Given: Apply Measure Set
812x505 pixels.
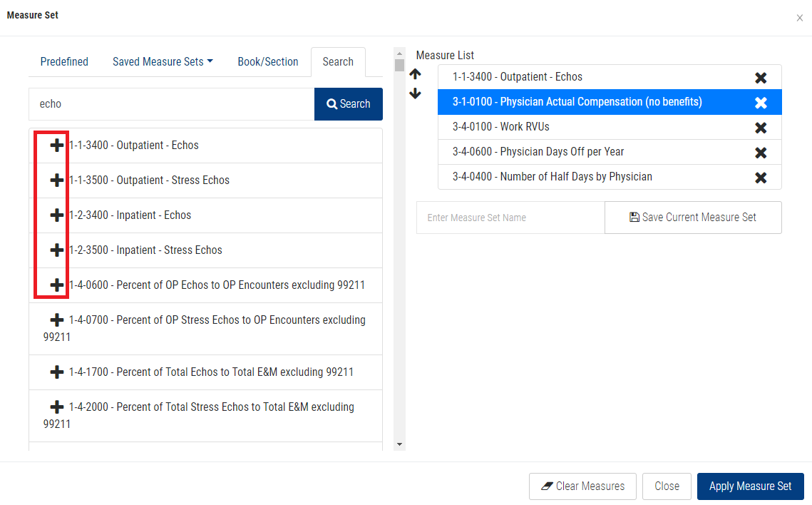Looking at the screenshot, I should 750,486.
